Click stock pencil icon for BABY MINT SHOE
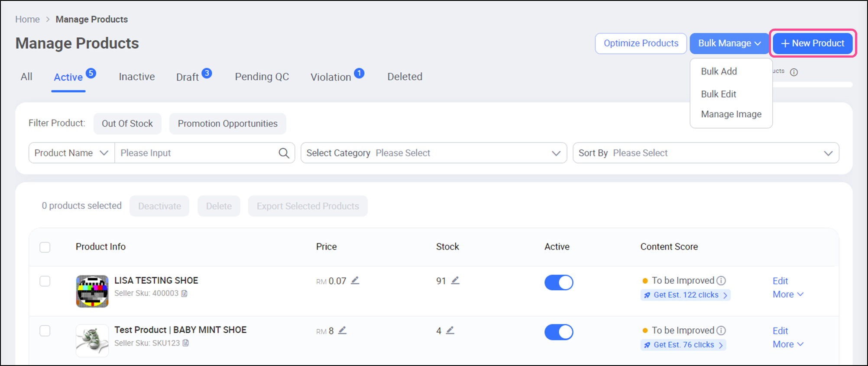Viewport: 868px width, 366px height. coord(450,330)
